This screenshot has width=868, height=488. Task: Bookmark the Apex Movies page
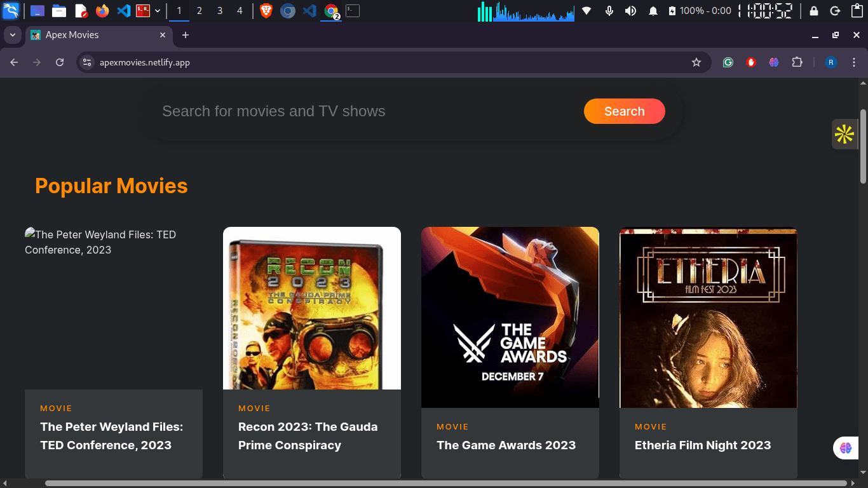[696, 62]
